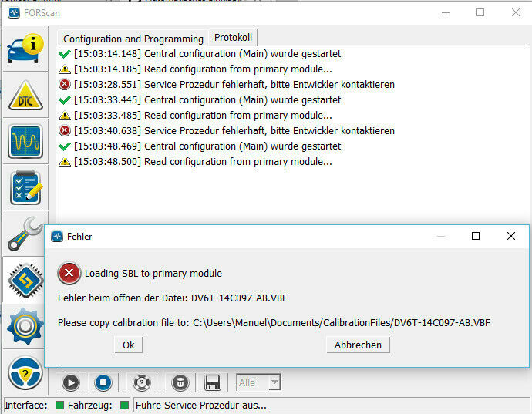Click the green Interface status indicator
Viewport: 532px width, 414px height.
coord(59,405)
